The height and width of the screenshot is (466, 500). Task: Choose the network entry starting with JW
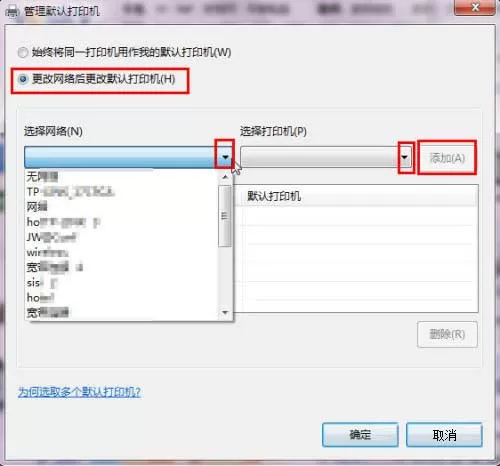(x=122, y=237)
